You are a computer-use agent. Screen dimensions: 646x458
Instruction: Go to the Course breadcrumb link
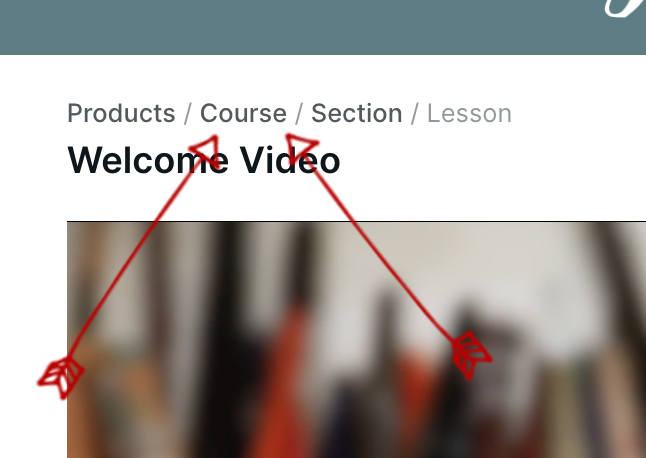pyautogui.click(x=243, y=113)
